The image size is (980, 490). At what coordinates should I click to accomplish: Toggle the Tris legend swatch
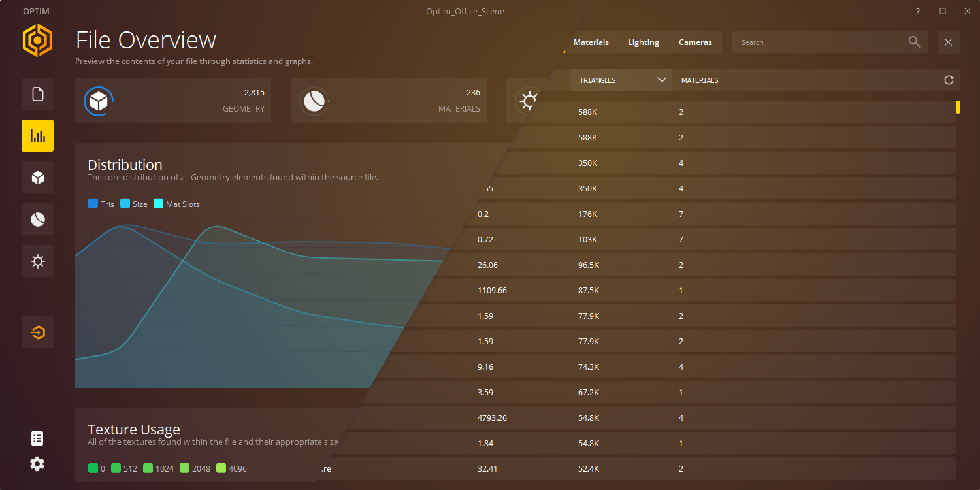93,204
